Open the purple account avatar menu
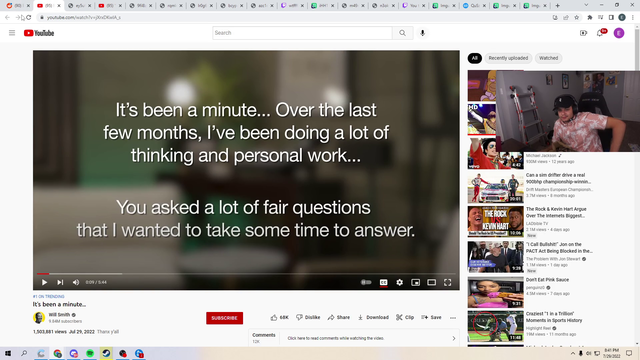This screenshot has width=640, height=360. coord(619,33)
